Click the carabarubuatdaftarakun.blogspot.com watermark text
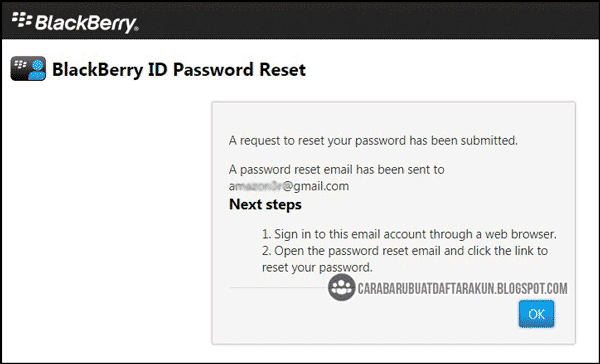The width and height of the screenshot is (600, 364). pyautogui.click(x=462, y=288)
